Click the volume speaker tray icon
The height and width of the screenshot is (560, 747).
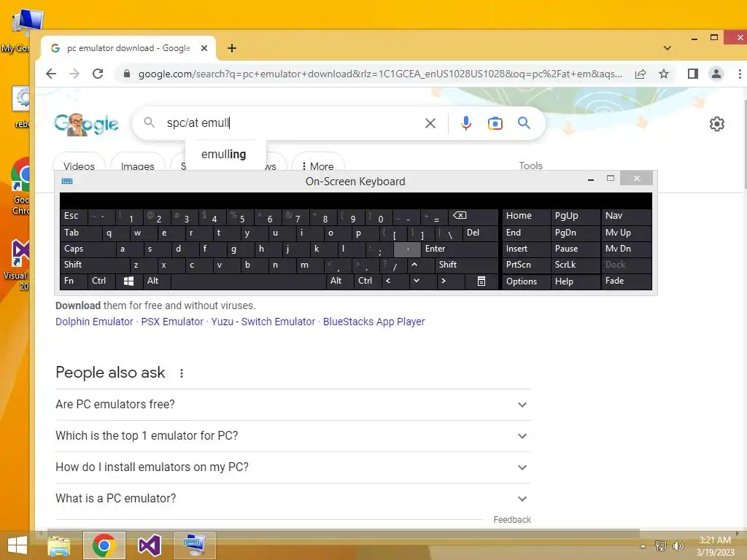(678, 545)
